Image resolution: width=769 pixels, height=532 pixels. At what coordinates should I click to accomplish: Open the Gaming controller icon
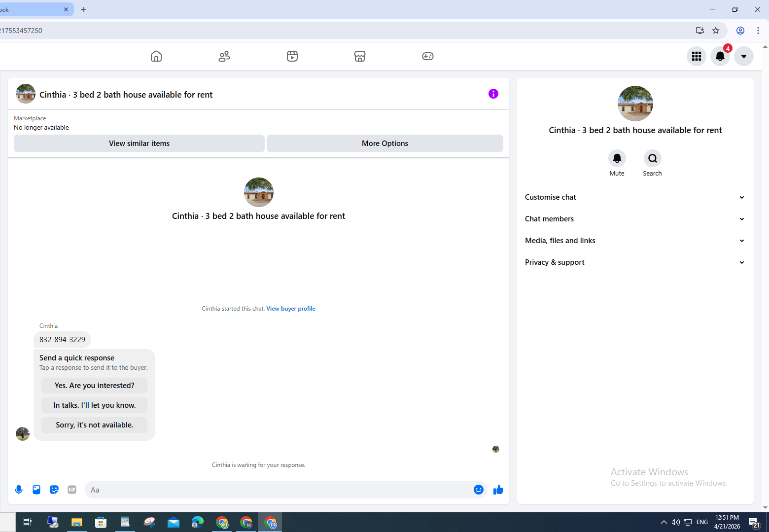[x=428, y=56]
